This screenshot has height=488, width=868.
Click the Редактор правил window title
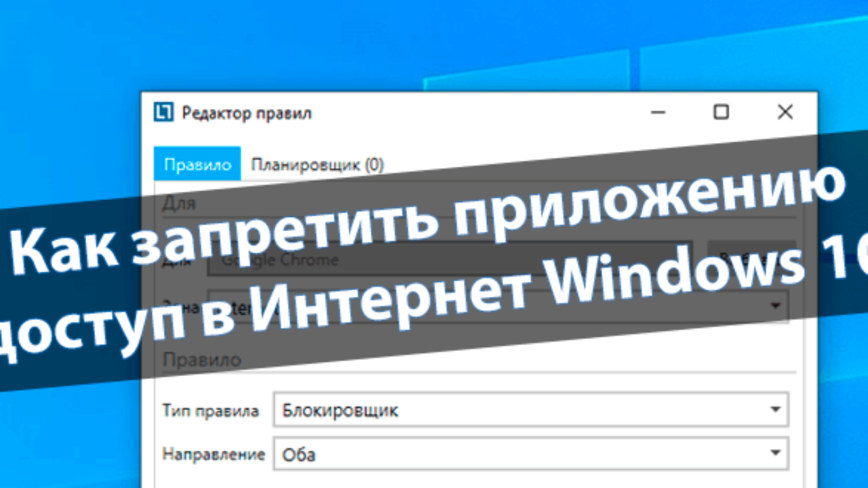pos(247,113)
